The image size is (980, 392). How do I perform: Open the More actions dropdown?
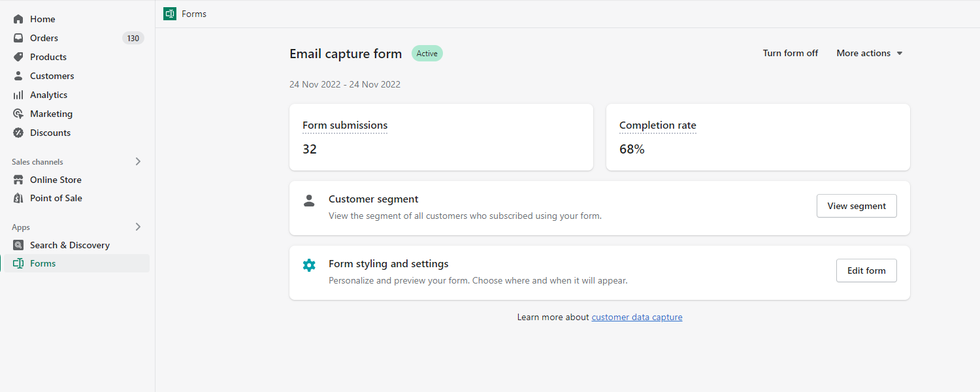tap(869, 53)
